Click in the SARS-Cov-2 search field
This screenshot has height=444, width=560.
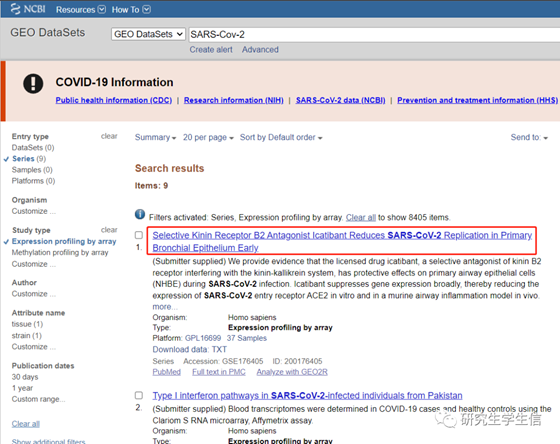(374, 34)
